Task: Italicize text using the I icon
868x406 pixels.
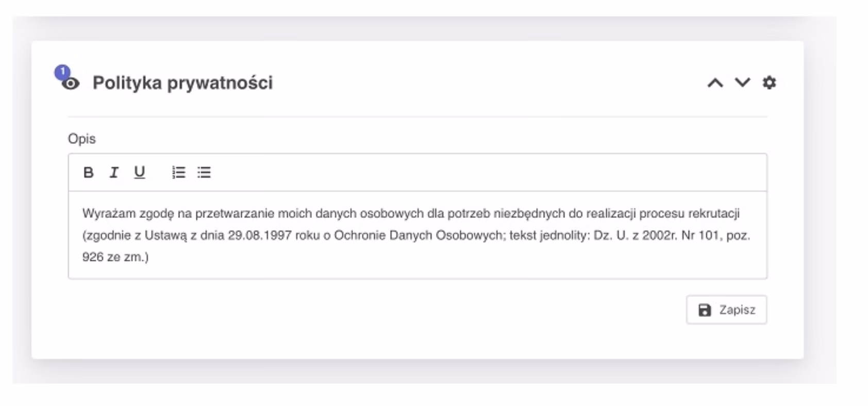Action: pyautogui.click(x=113, y=173)
